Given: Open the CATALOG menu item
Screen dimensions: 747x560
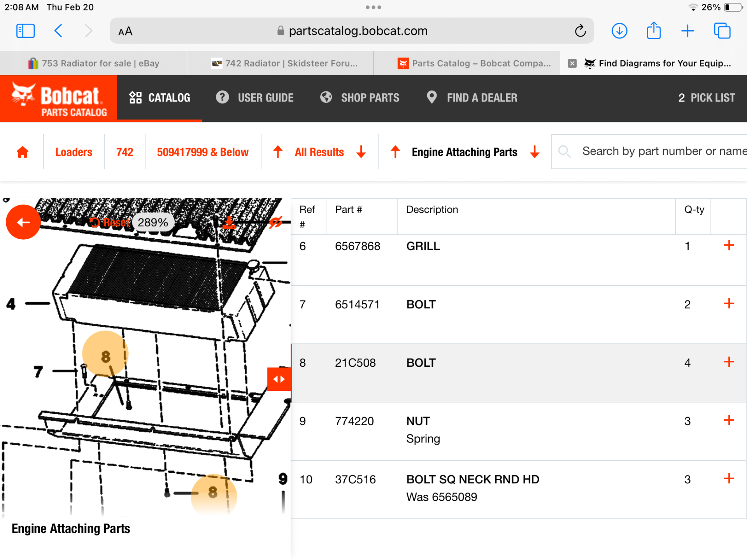Looking at the screenshot, I should (160, 98).
